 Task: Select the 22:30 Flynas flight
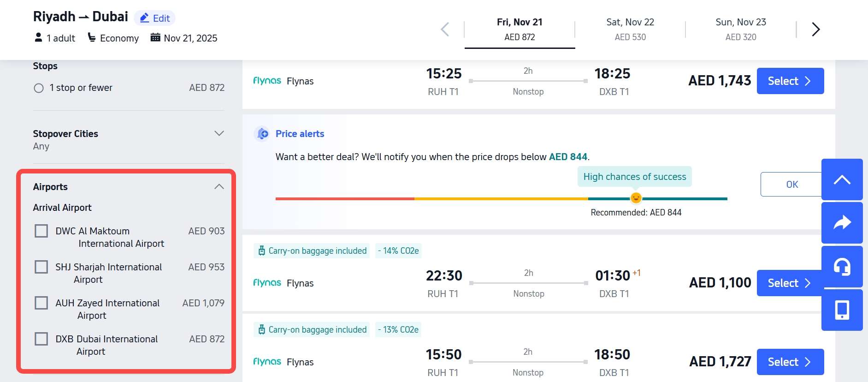click(x=790, y=283)
